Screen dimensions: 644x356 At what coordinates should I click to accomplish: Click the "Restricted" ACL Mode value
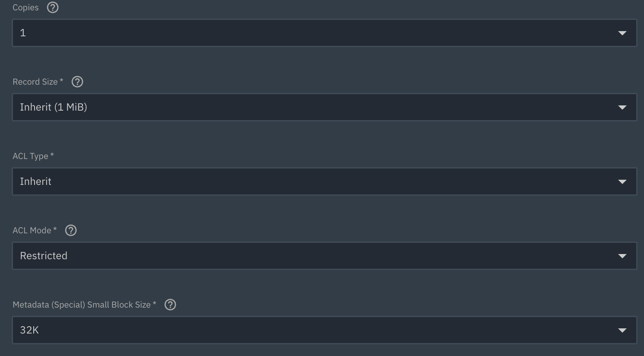tap(44, 256)
